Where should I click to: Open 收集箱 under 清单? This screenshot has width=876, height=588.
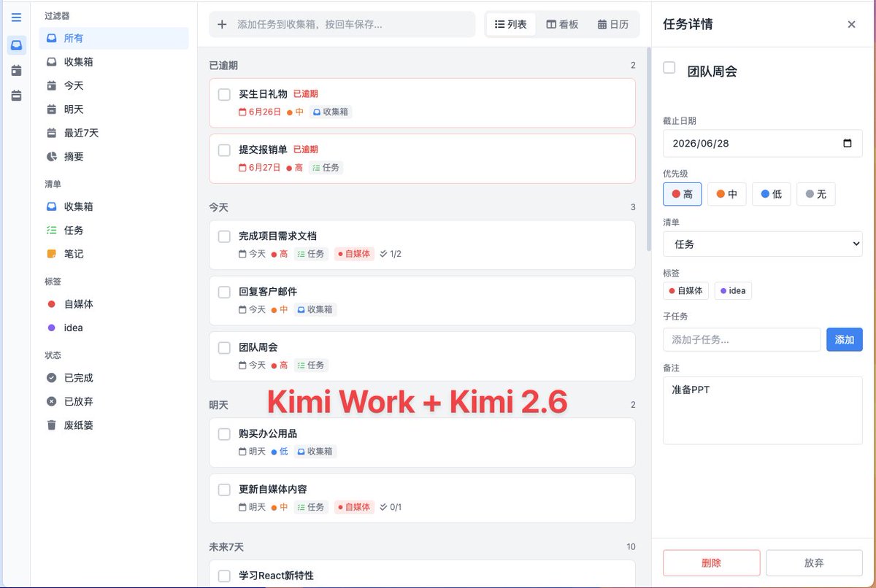[x=114, y=206]
